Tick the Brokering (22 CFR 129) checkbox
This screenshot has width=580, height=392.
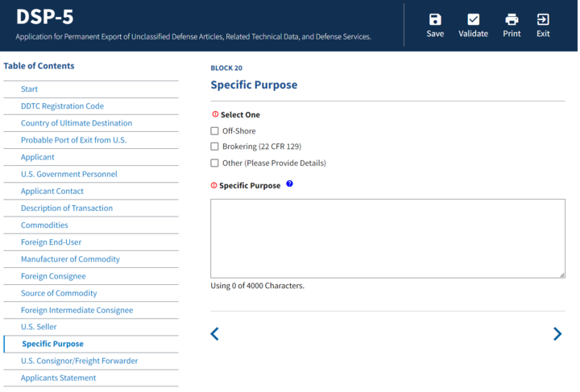[x=215, y=146]
